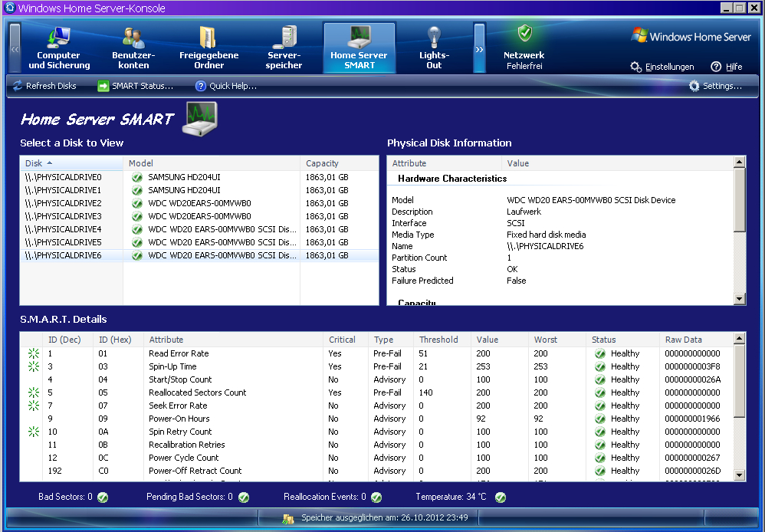Click the Refresh Disks toolbar icon

click(18, 86)
